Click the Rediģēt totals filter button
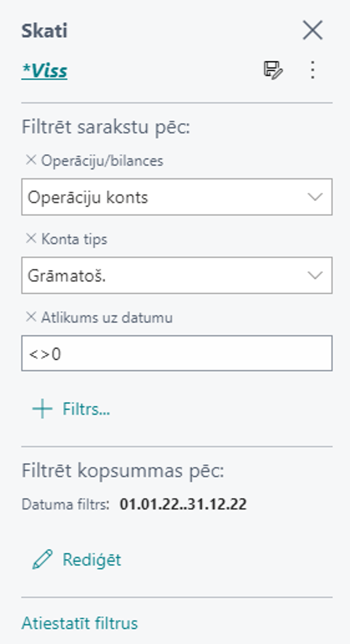 click(92, 559)
